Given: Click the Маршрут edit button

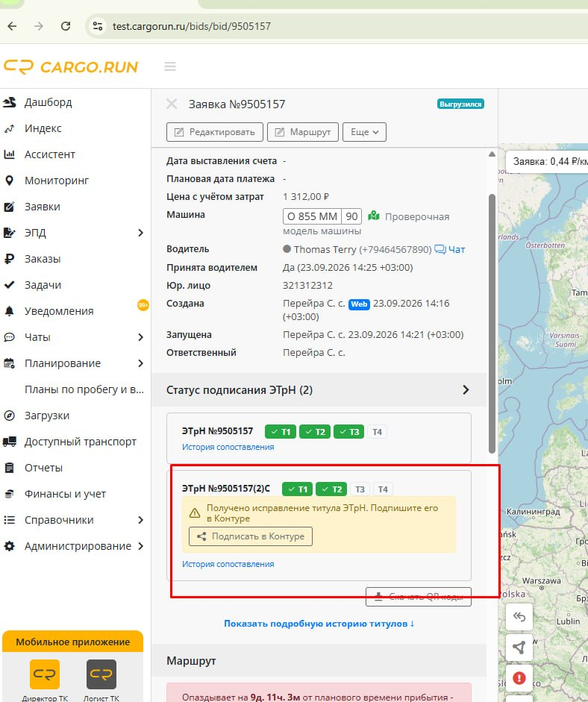Looking at the screenshot, I should pyautogui.click(x=303, y=132).
